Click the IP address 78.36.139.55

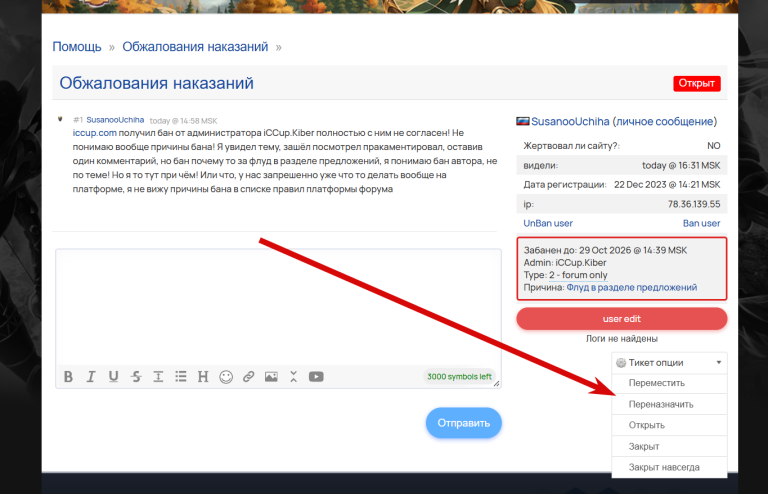[694, 204]
